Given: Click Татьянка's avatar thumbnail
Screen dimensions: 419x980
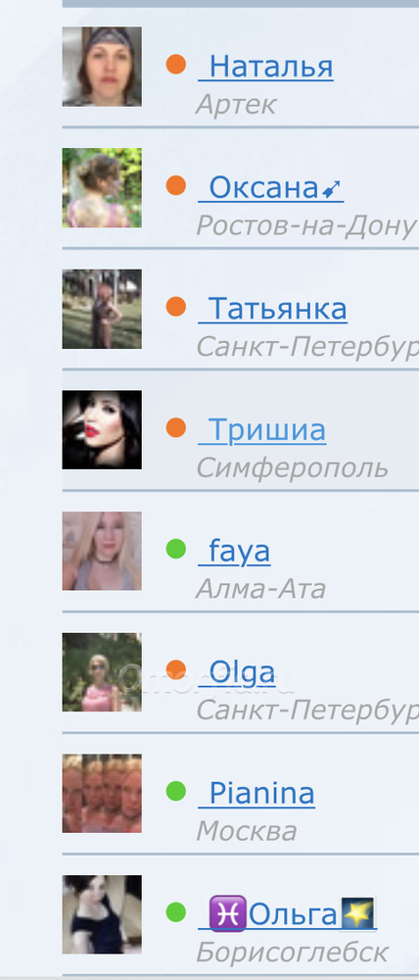Looking at the screenshot, I should pyautogui.click(x=102, y=309).
